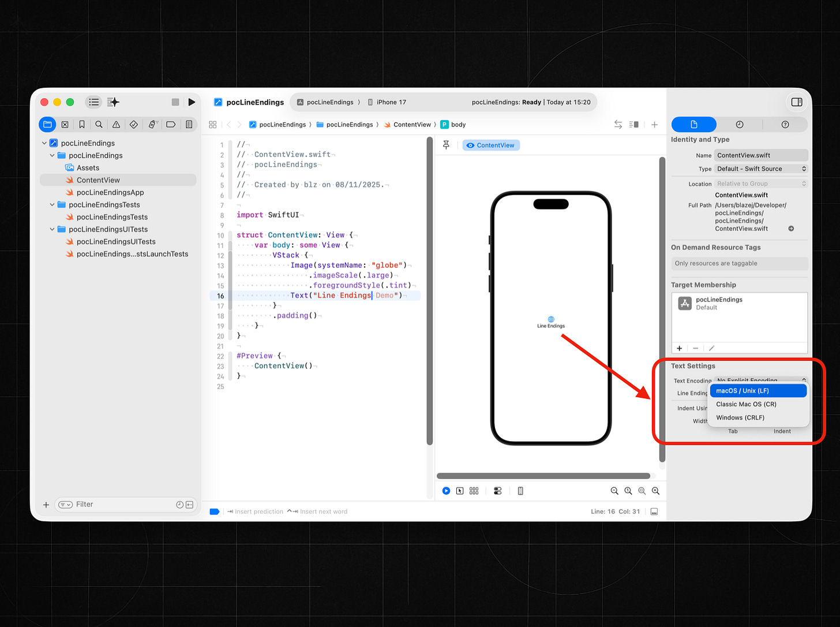
Task: Edit target membership with pencil icon
Action: tap(712, 348)
